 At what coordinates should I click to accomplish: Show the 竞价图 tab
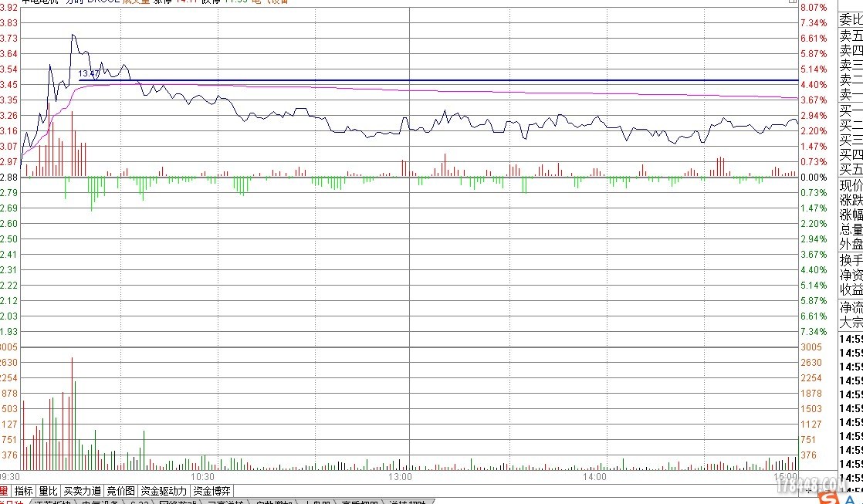tap(120, 491)
